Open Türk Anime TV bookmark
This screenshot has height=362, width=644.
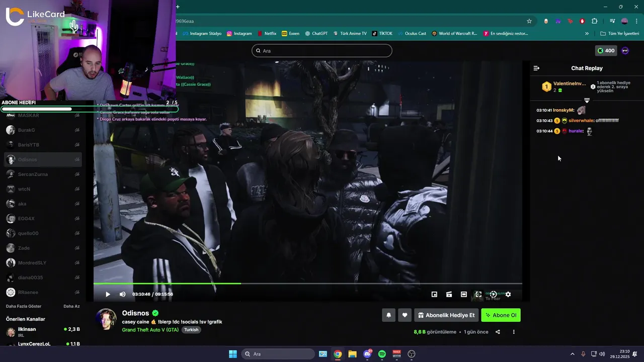(x=350, y=34)
